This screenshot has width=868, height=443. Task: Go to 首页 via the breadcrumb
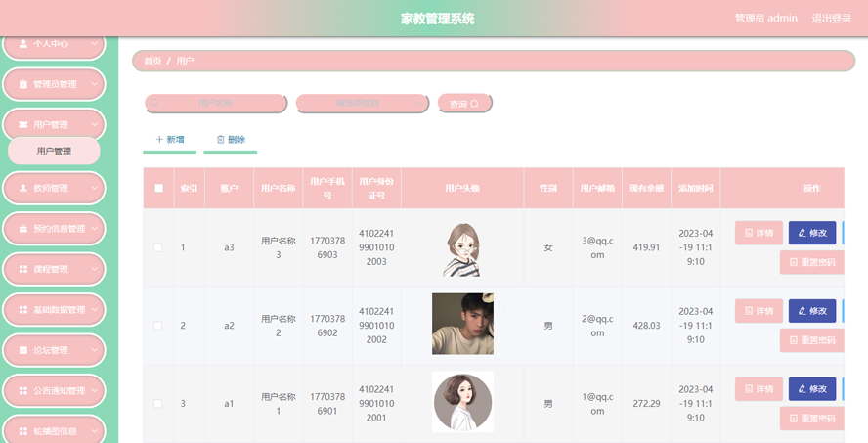pyautogui.click(x=152, y=61)
